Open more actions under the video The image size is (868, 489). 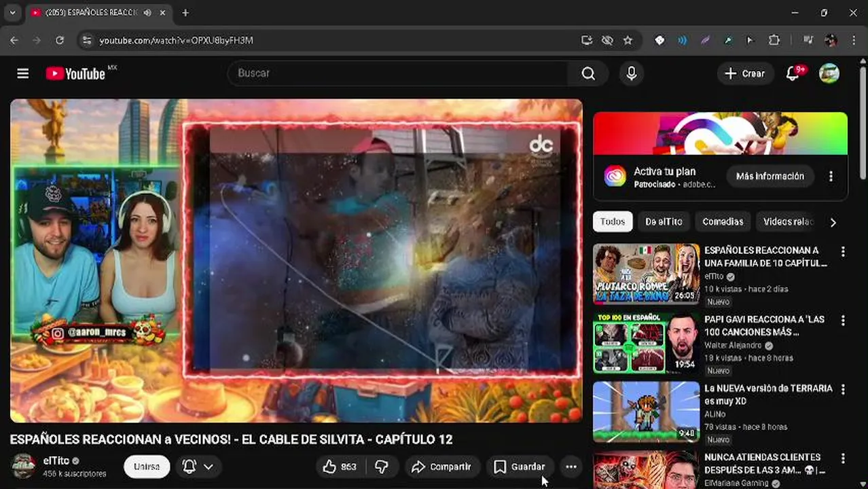coord(571,467)
